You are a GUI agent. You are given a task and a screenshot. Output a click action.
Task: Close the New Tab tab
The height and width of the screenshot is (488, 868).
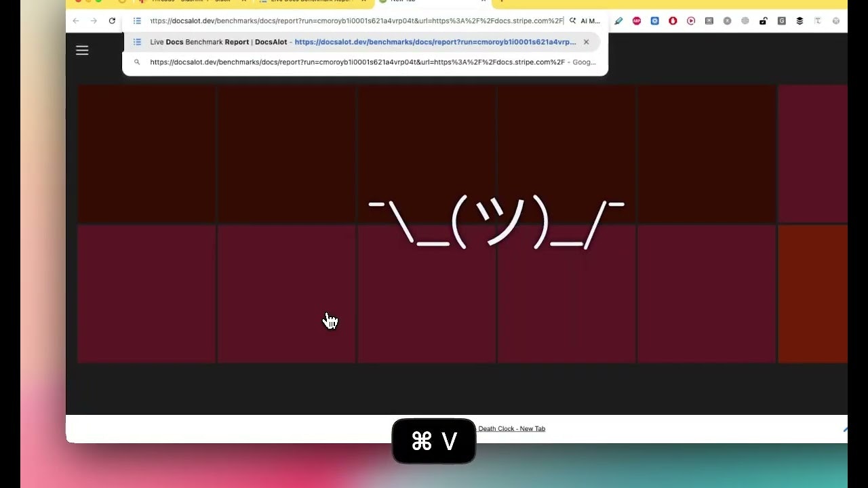point(484,1)
